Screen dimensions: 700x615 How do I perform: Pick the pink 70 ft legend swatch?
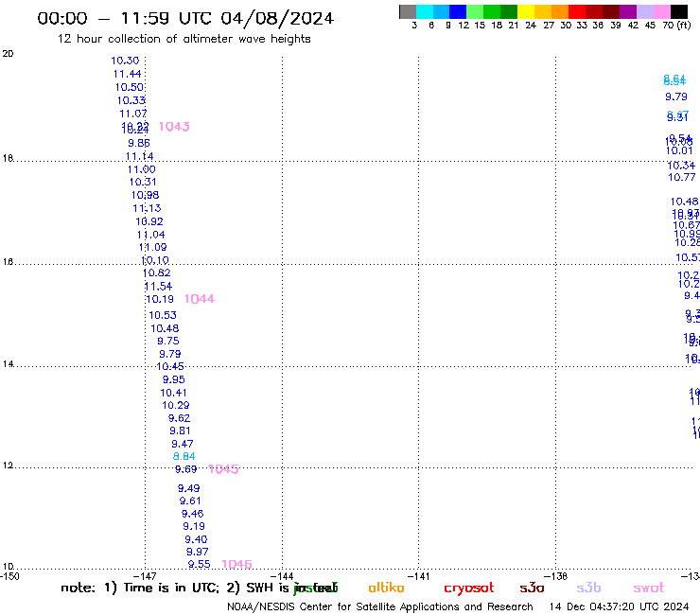pyautogui.click(x=662, y=11)
